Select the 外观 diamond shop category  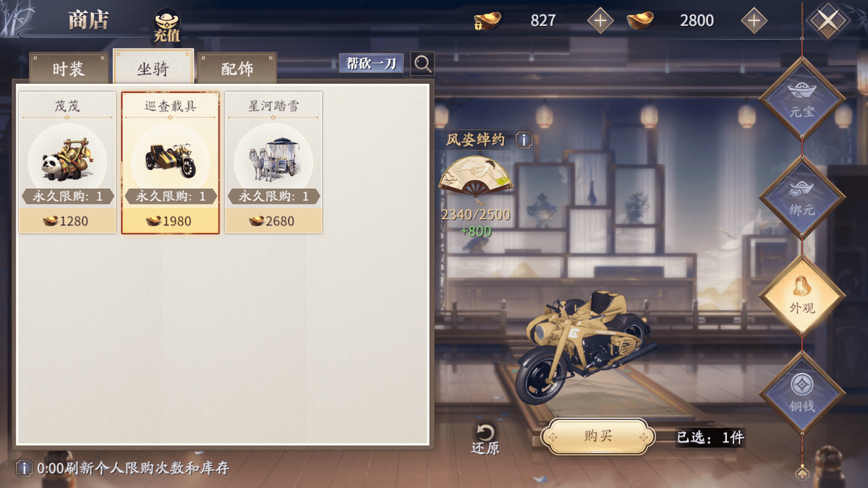801,295
